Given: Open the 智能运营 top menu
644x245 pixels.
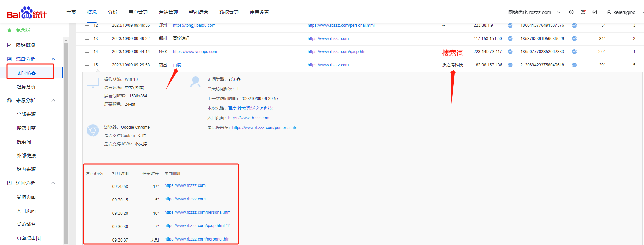Looking at the screenshot, I should click(x=199, y=12).
